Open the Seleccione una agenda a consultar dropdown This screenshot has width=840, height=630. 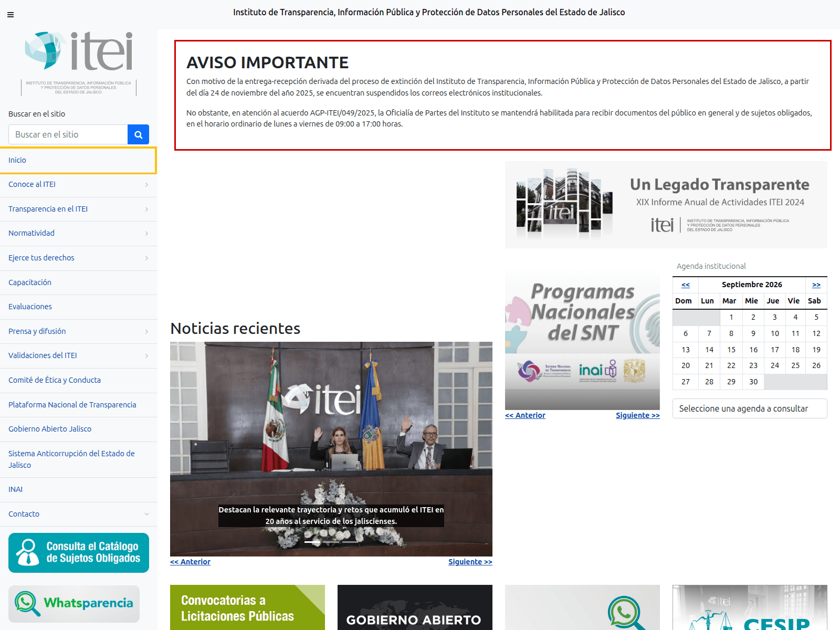click(x=750, y=408)
